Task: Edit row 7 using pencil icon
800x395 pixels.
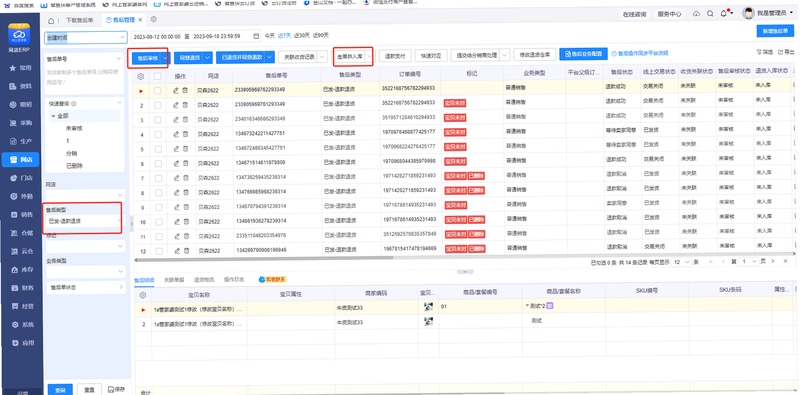Action: click(x=176, y=178)
